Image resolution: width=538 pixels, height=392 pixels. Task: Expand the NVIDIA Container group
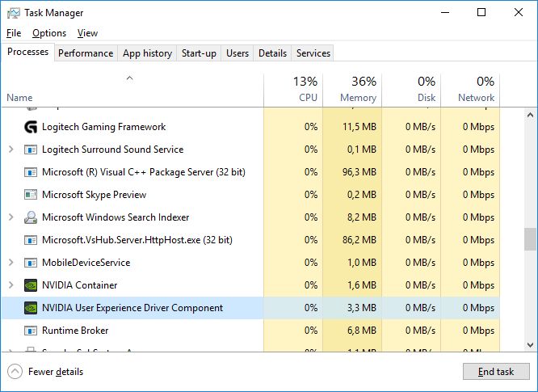(x=11, y=285)
